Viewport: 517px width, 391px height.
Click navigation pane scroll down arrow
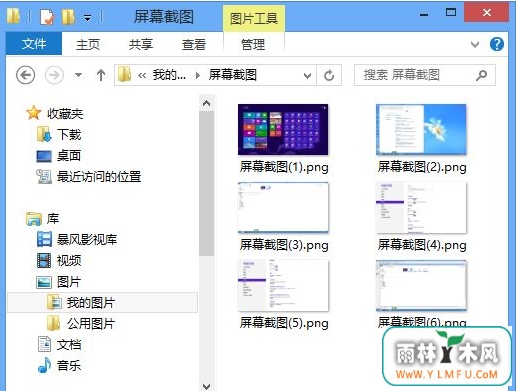coord(206,386)
